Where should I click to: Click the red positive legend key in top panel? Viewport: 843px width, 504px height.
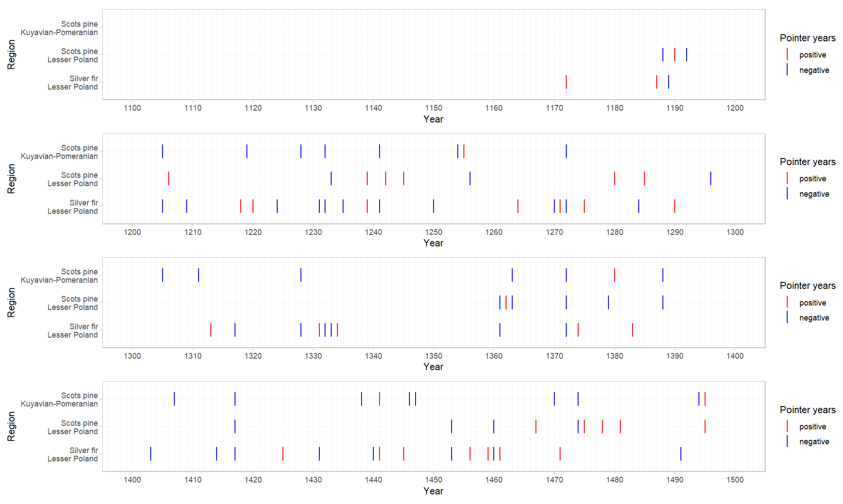tap(787, 54)
